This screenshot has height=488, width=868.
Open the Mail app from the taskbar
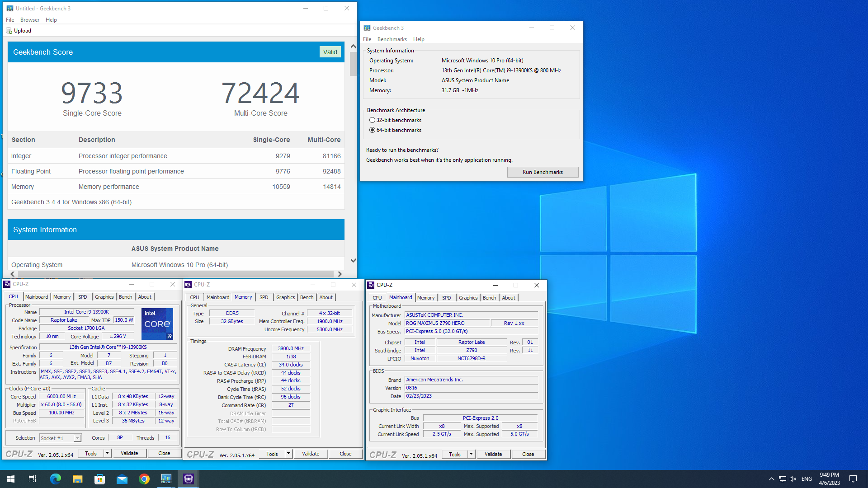pyautogui.click(x=122, y=479)
